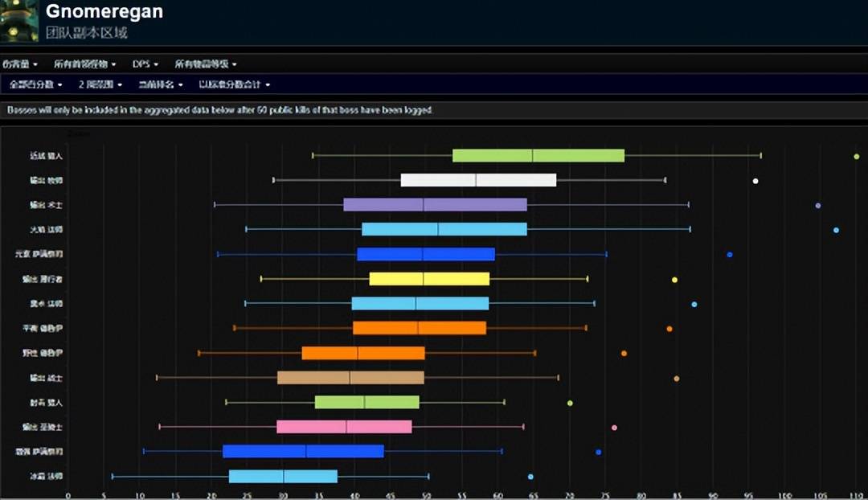Open the 当前排名 ranking menu
The image size is (868, 500).
160,84
